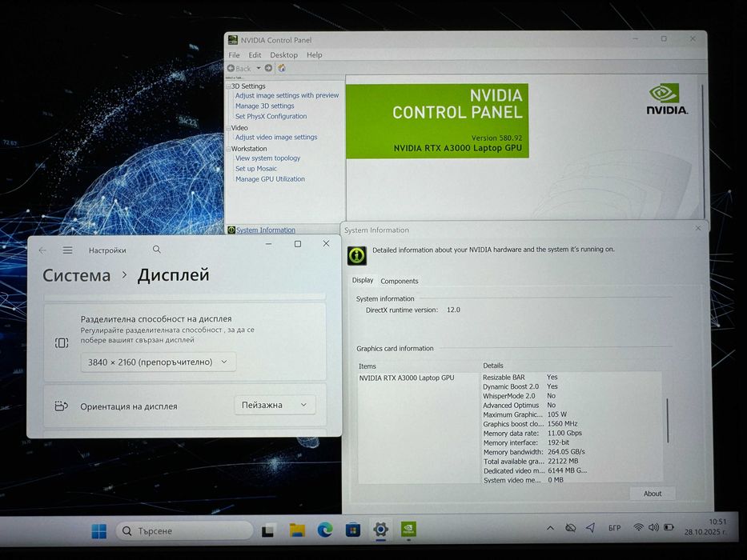
Task: Click the Система breadcrumb link
Action: pyautogui.click(x=76, y=276)
